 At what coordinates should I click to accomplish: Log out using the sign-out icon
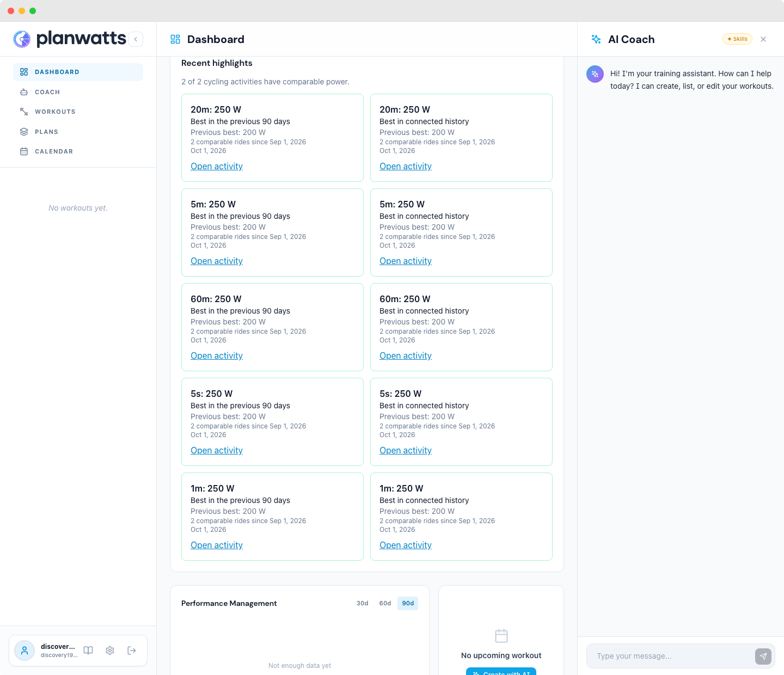pos(132,651)
